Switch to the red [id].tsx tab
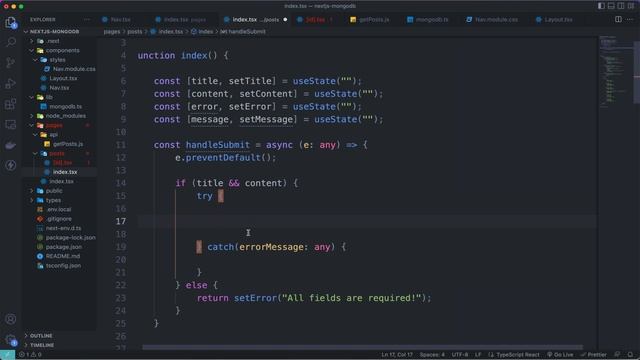640x360 pixels. point(315,20)
